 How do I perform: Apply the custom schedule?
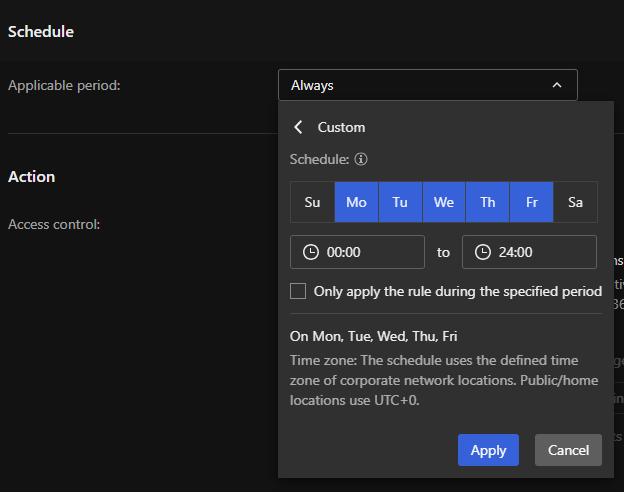pyautogui.click(x=488, y=450)
